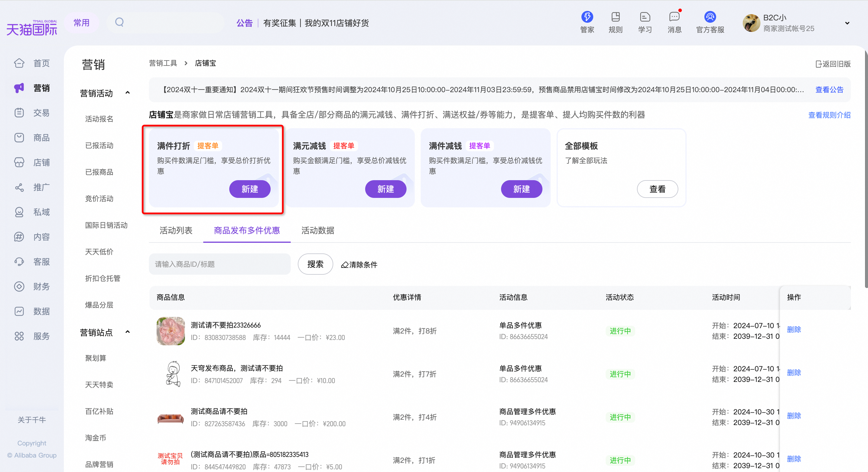Create new 满件打折 activity
This screenshot has width=868, height=472.
pyautogui.click(x=250, y=189)
